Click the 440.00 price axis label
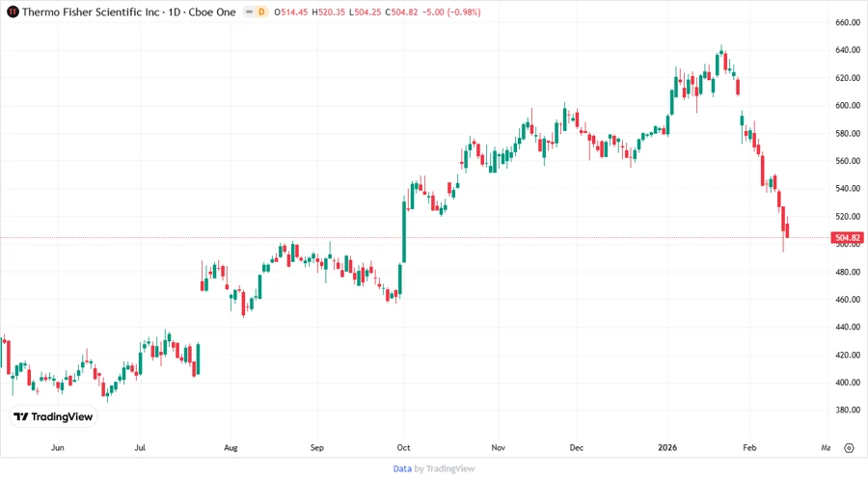The height and width of the screenshot is (480, 868). click(848, 327)
